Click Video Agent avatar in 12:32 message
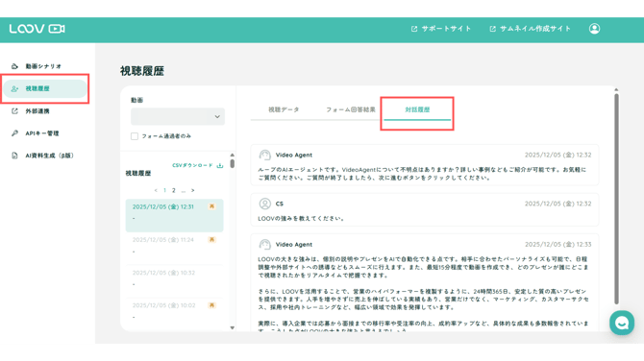 point(265,156)
